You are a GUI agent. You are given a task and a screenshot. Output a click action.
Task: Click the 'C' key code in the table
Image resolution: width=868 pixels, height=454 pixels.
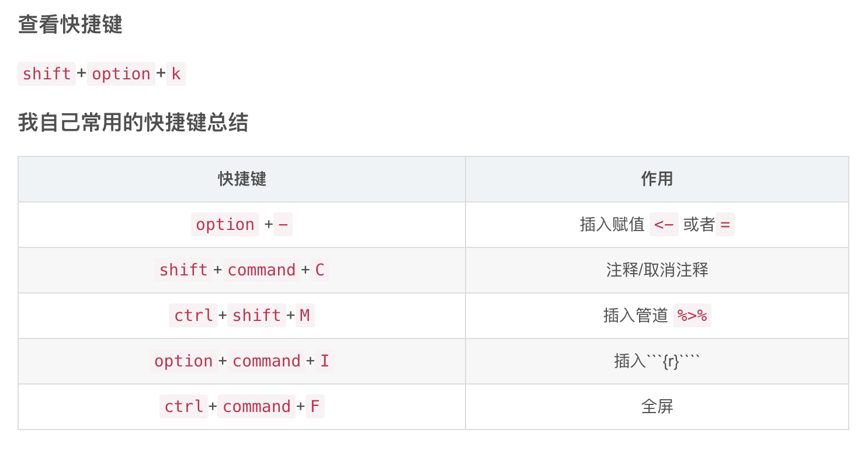click(x=320, y=270)
